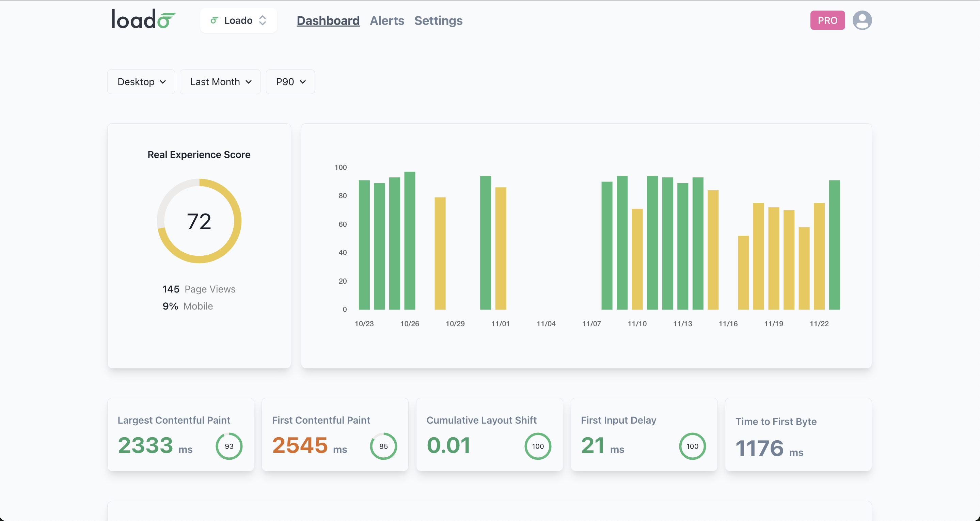Click the Largest Contentful Paint score ring showing 93
Viewport: 980px width, 521px height.
[x=228, y=446]
